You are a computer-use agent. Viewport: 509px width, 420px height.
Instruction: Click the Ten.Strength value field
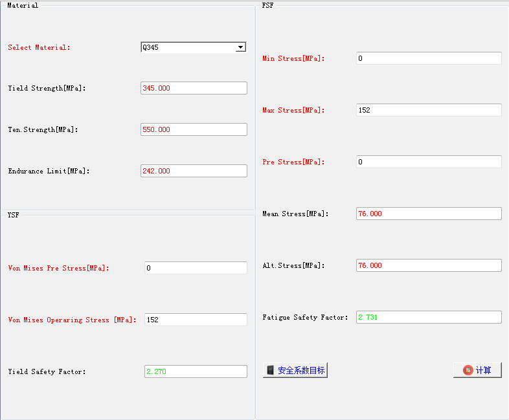[194, 129]
